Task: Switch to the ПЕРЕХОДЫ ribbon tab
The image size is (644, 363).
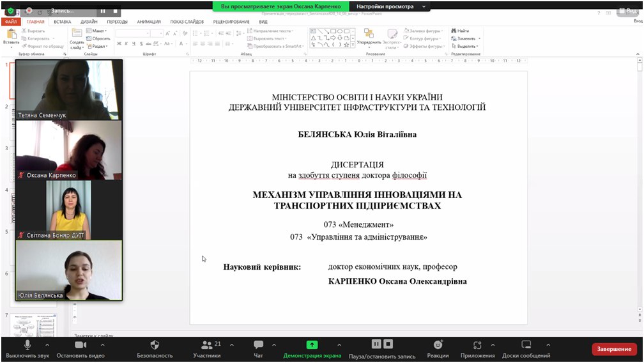Action: pyautogui.click(x=117, y=22)
